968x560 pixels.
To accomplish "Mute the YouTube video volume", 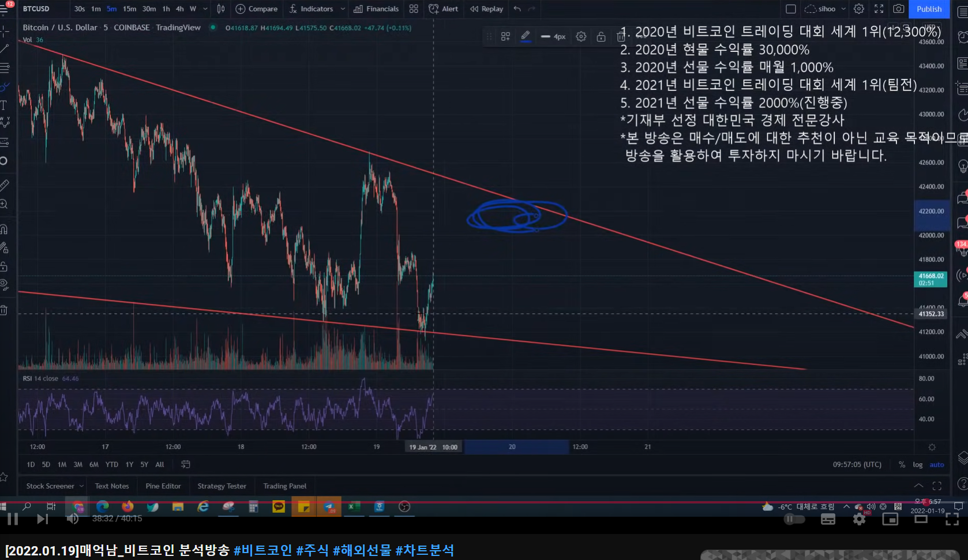I will 73,519.
